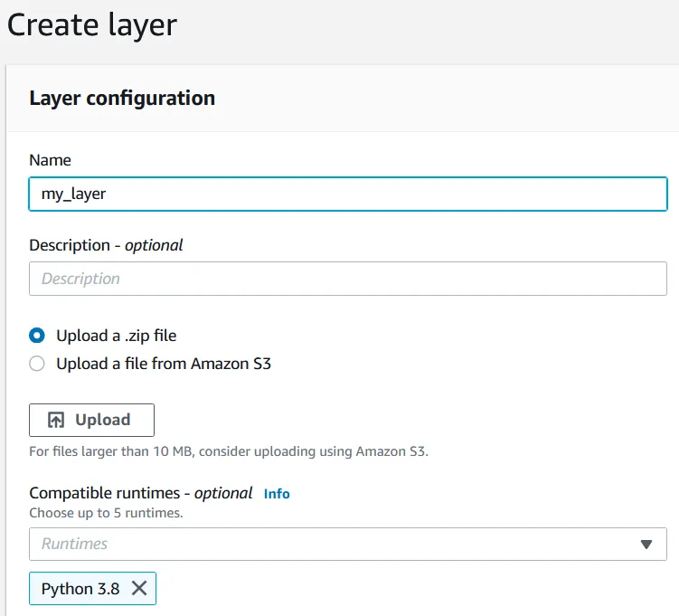Expand the Runtimes dropdown arrow
679x616 pixels.
pyautogui.click(x=646, y=545)
